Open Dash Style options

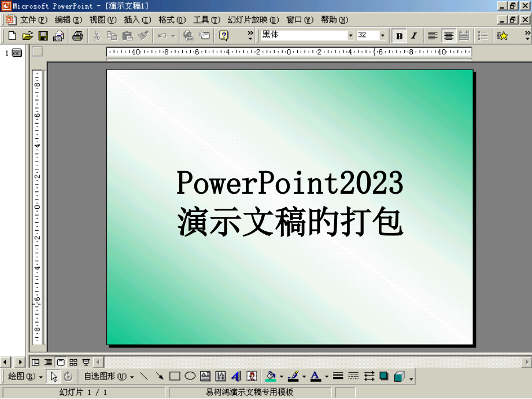(x=353, y=376)
